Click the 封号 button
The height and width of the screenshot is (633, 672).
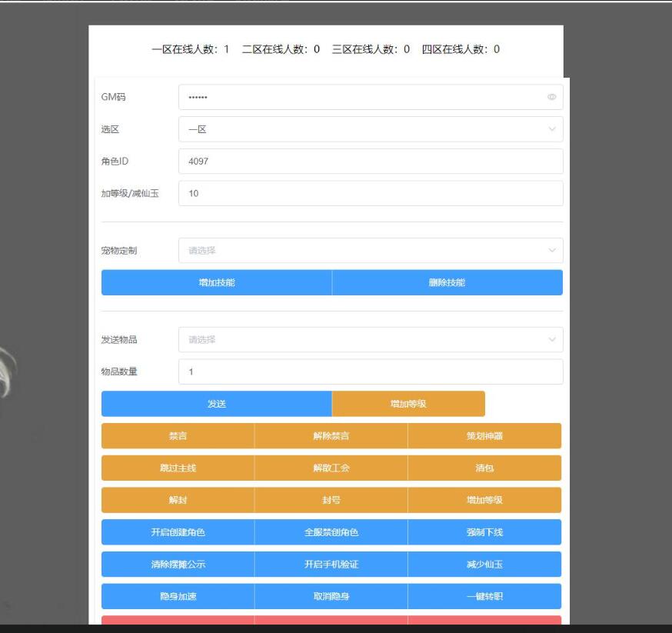click(x=331, y=500)
